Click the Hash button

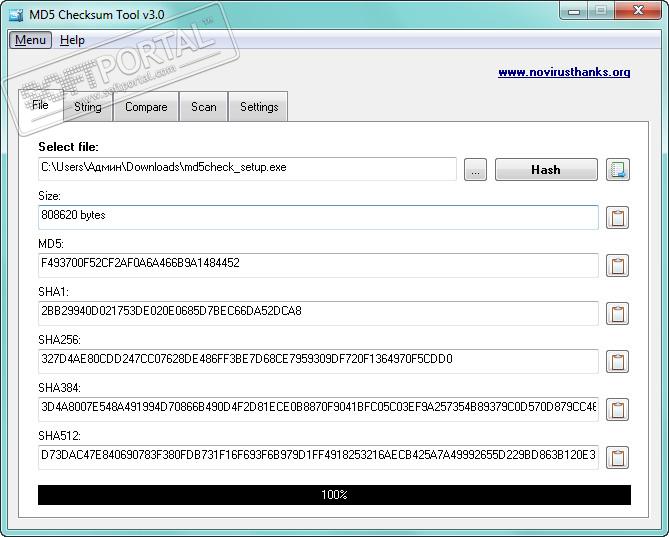click(x=546, y=170)
